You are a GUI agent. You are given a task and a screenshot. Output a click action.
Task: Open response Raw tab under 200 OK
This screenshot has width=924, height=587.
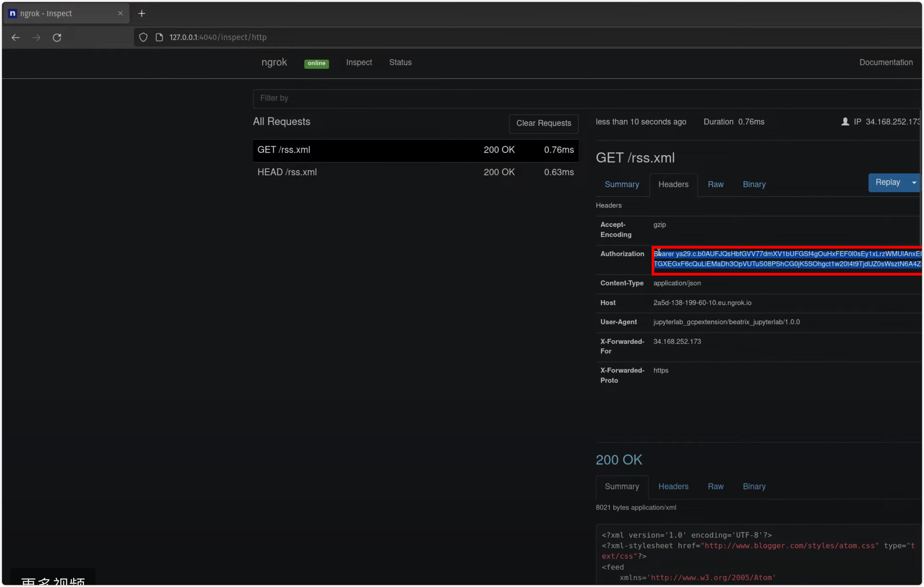point(715,486)
